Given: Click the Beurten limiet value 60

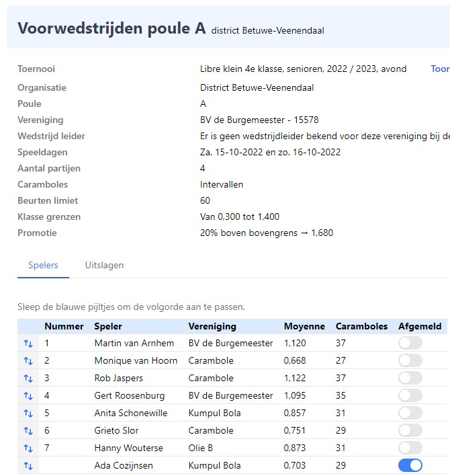Looking at the screenshot, I should coord(205,200).
